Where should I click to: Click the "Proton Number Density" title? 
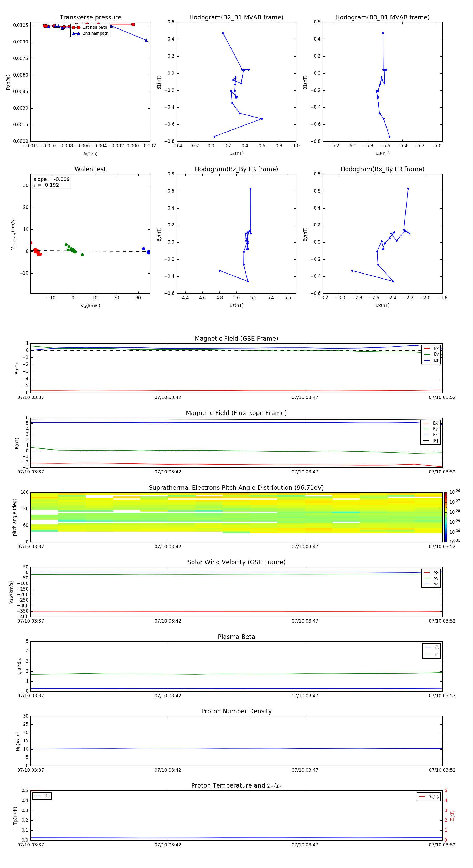click(236, 711)
